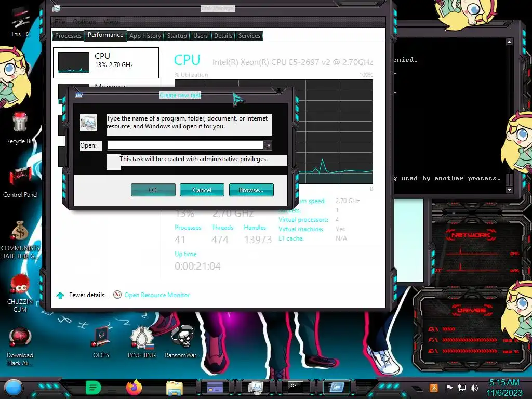Open the Details tab
The height and width of the screenshot is (399, 532).
point(223,36)
